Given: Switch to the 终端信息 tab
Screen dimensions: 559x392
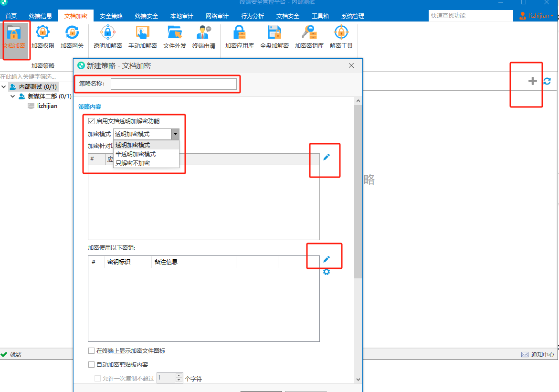Looking at the screenshot, I should point(40,16).
